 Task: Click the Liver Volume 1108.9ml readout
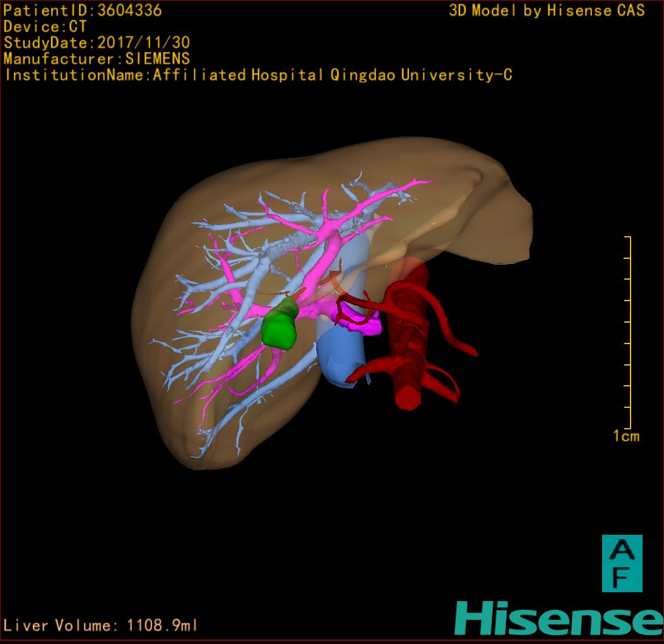pos(101,626)
